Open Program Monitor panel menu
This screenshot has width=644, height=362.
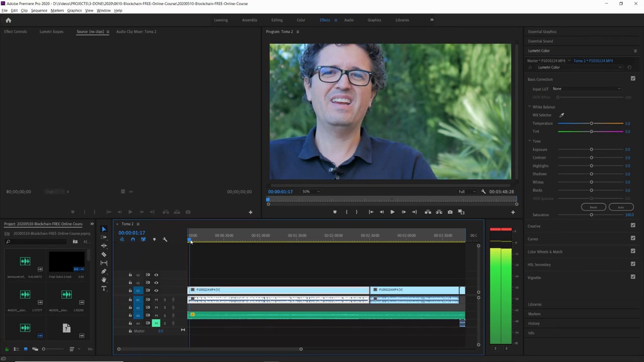(x=297, y=32)
